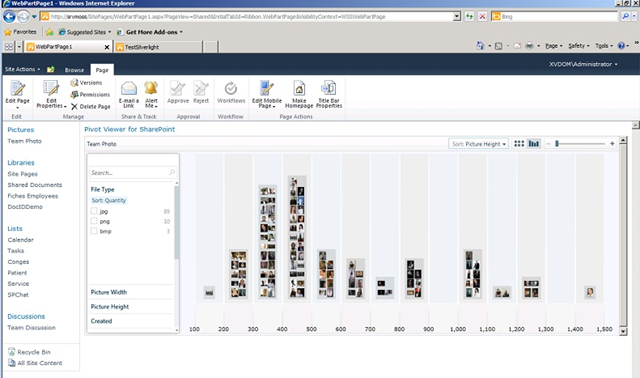Open the Edit Page ribbon button
This screenshot has height=378, width=640.
[x=17, y=94]
